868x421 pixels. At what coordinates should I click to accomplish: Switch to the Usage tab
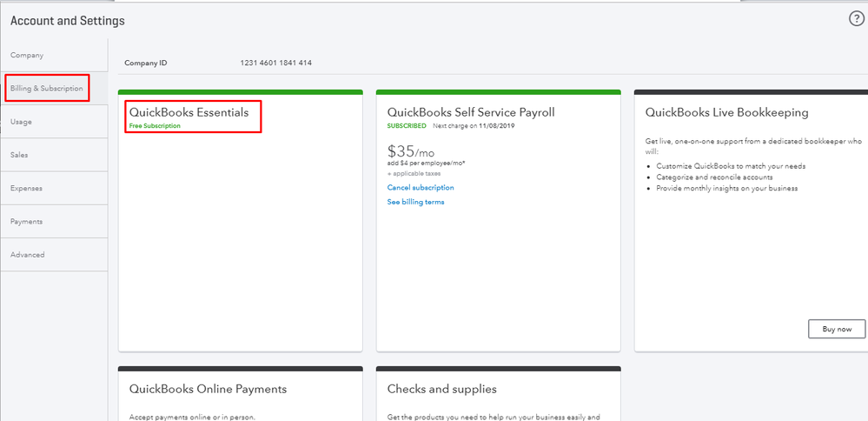point(54,122)
